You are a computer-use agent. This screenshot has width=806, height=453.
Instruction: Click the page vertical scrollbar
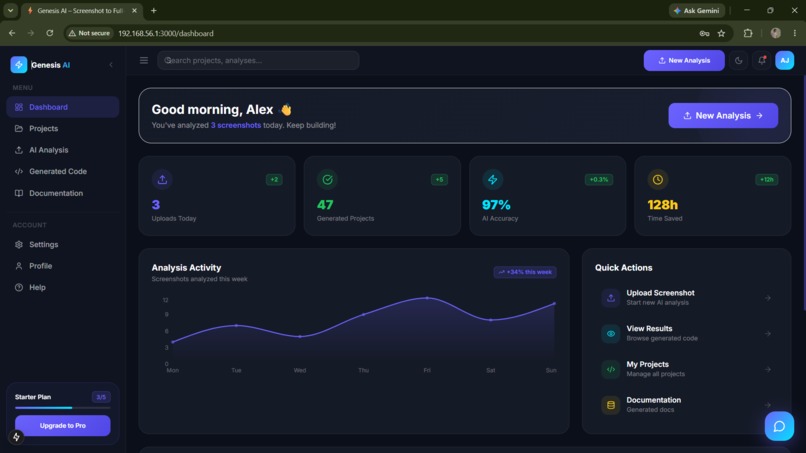(x=804, y=193)
